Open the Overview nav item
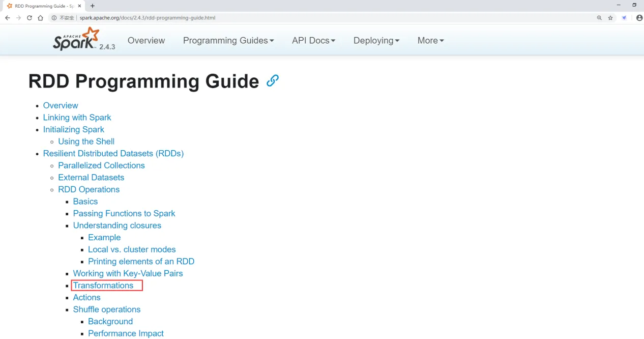Viewport: 644px width, 339px height. coord(146,41)
